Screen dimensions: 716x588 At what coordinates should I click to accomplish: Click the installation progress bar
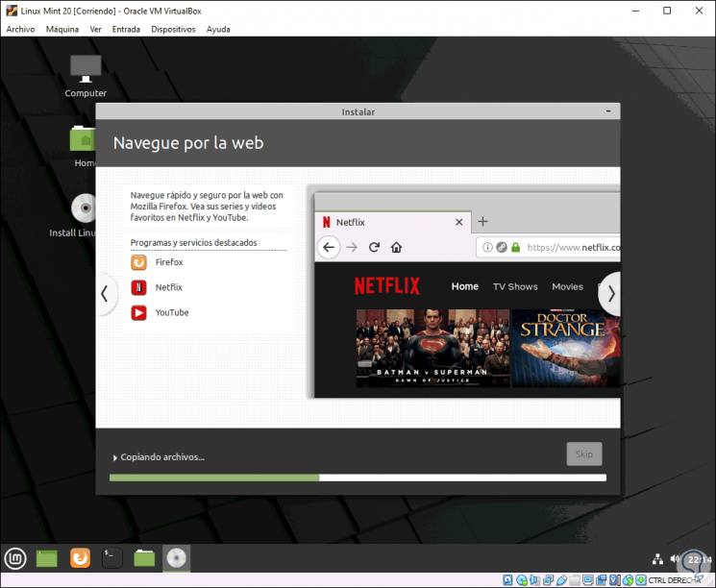click(x=358, y=478)
